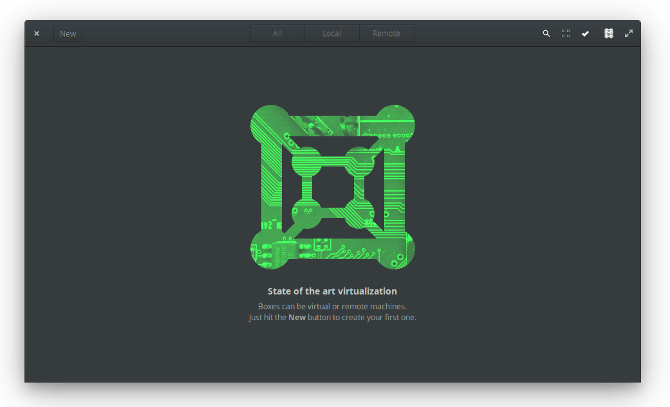The width and height of the screenshot is (670, 407).
Task: Toggle grid view with four-squares icon
Action: [566, 33]
